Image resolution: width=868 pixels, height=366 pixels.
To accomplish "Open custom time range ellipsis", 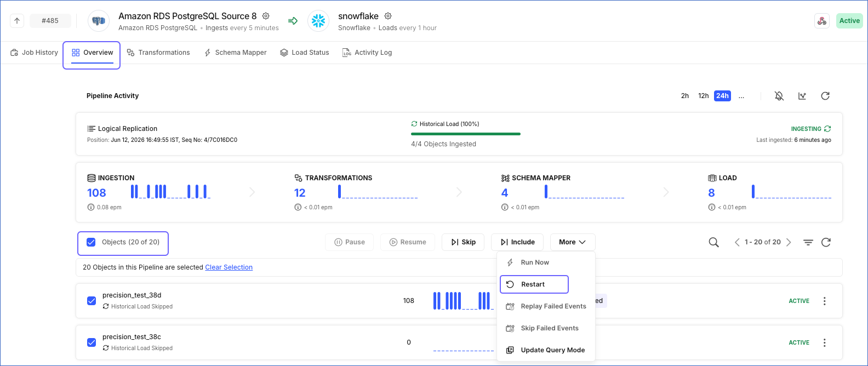I will pyautogui.click(x=741, y=96).
